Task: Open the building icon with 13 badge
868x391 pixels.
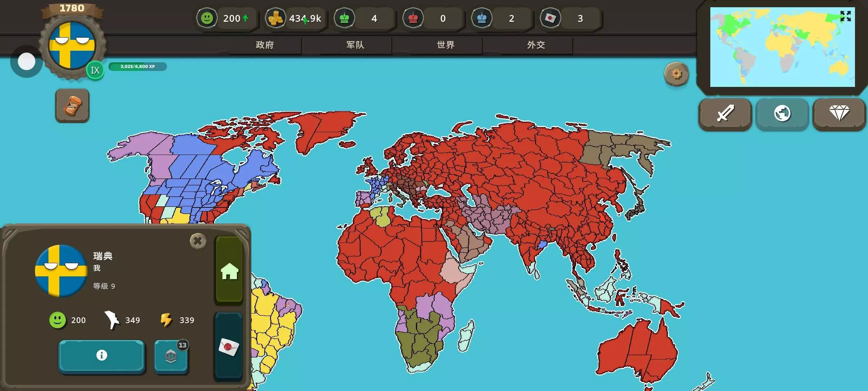Action: (x=171, y=356)
